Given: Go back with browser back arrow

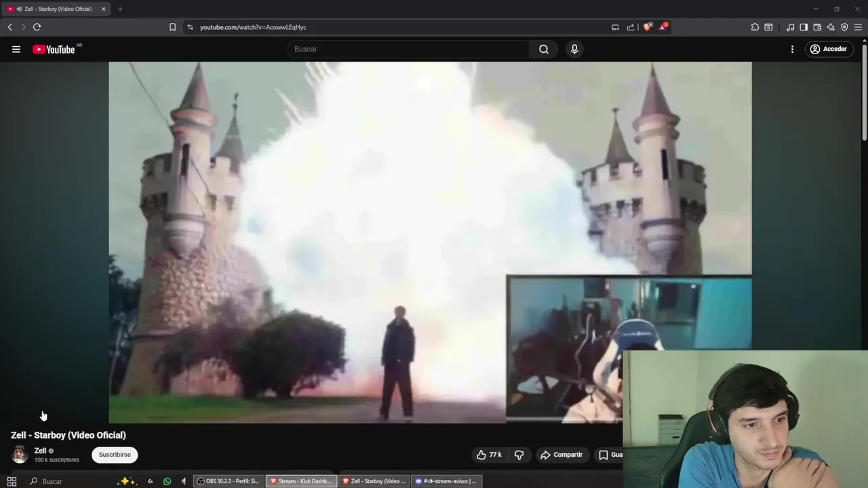Looking at the screenshot, I should (x=9, y=27).
